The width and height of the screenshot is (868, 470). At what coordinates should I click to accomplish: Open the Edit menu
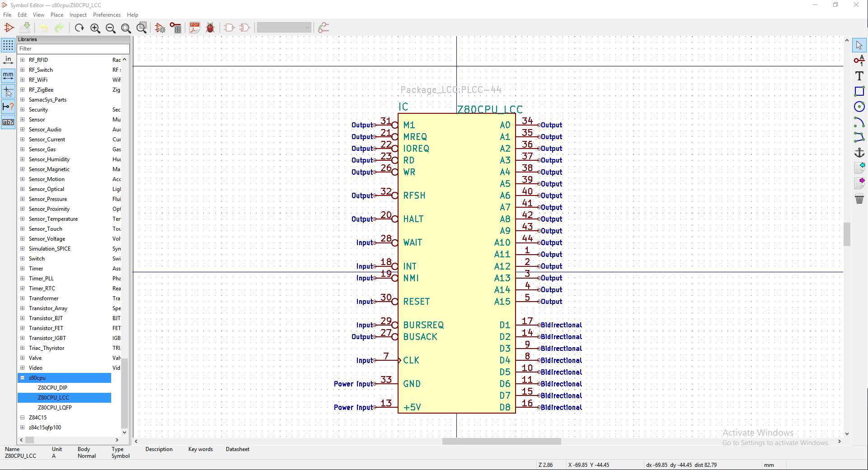click(22, 15)
